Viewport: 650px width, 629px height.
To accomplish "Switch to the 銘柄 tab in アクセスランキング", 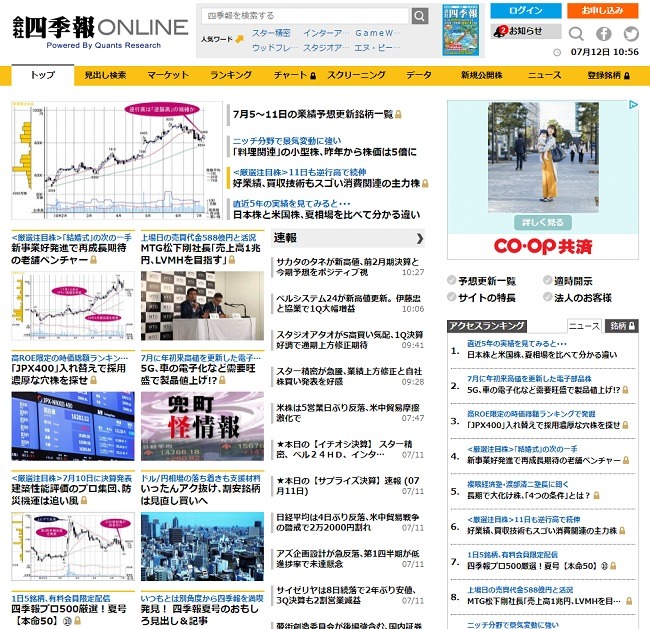I will [621, 326].
